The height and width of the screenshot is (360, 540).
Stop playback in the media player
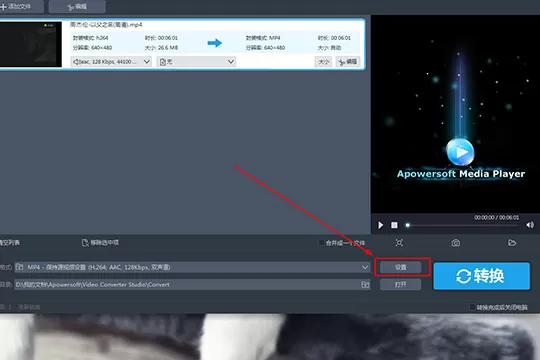[394, 225]
